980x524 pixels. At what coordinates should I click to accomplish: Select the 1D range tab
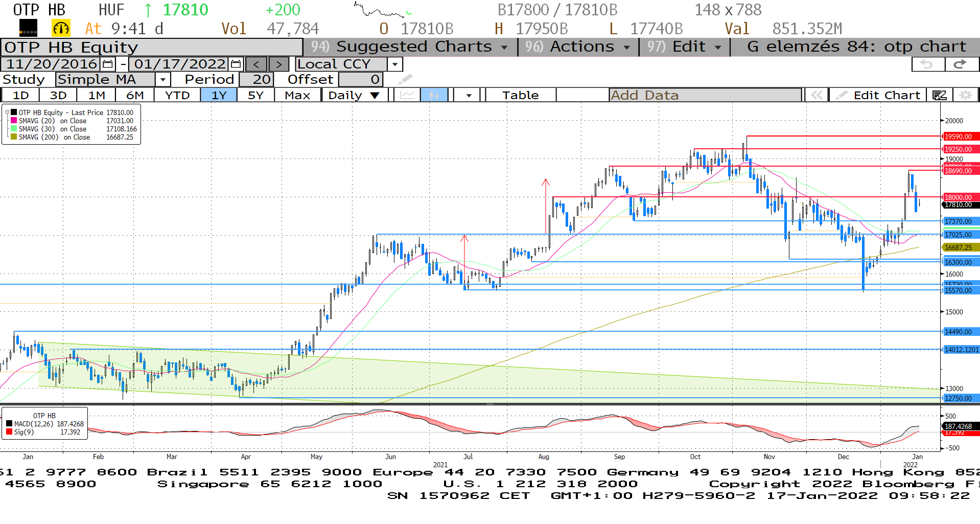[20, 95]
